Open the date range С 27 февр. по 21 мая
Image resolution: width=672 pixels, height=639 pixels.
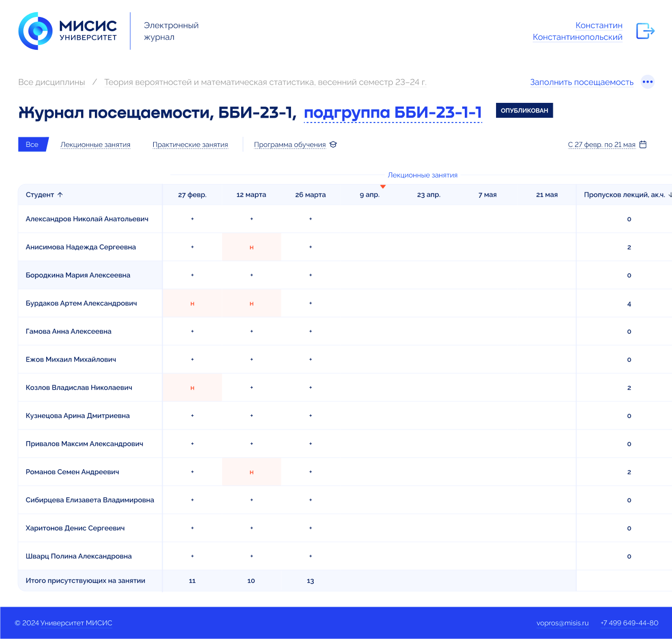pos(602,144)
